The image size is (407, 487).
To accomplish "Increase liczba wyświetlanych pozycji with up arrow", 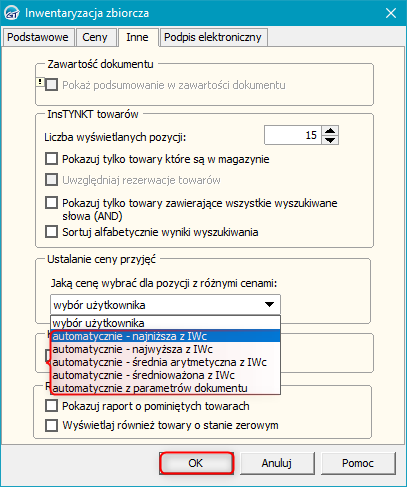I will [x=330, y=130].
